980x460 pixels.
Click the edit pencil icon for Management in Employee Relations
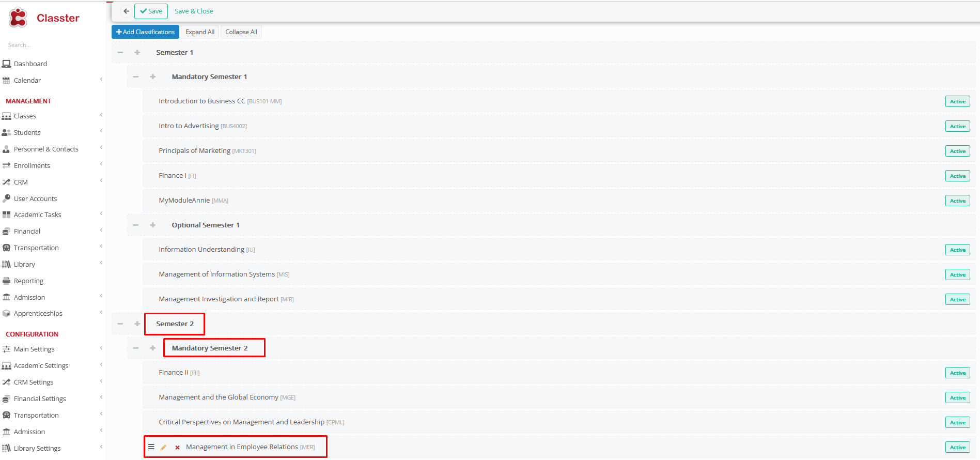pyautogui.click(x=164, y=447)
